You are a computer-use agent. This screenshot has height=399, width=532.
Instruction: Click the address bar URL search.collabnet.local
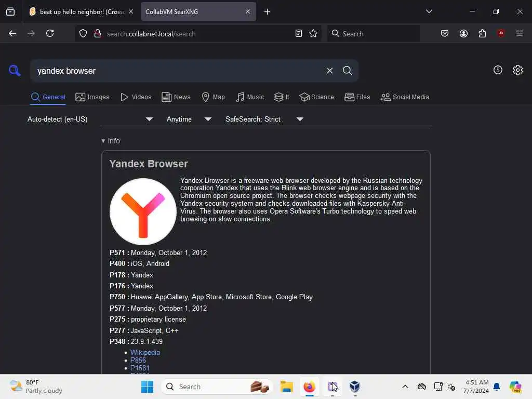[x=151, y=34]
